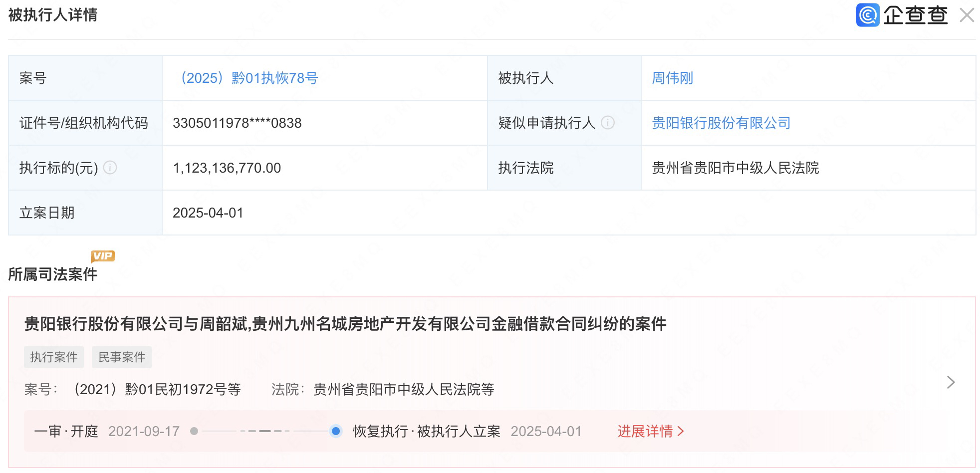980x473 pixels.
Task: Click the 执行法院 label cell
Action: click(564, 168)
